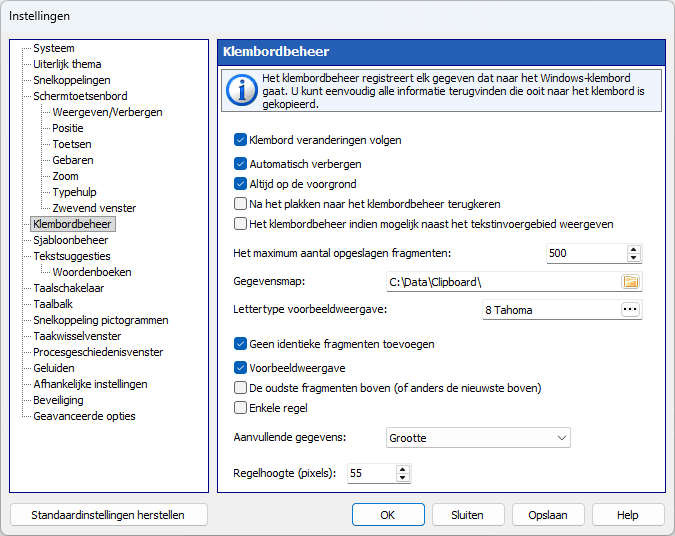The image size is (675, 536).
Task: Click Standaardinstellingen herstellen button
Action: coord(108,515)
